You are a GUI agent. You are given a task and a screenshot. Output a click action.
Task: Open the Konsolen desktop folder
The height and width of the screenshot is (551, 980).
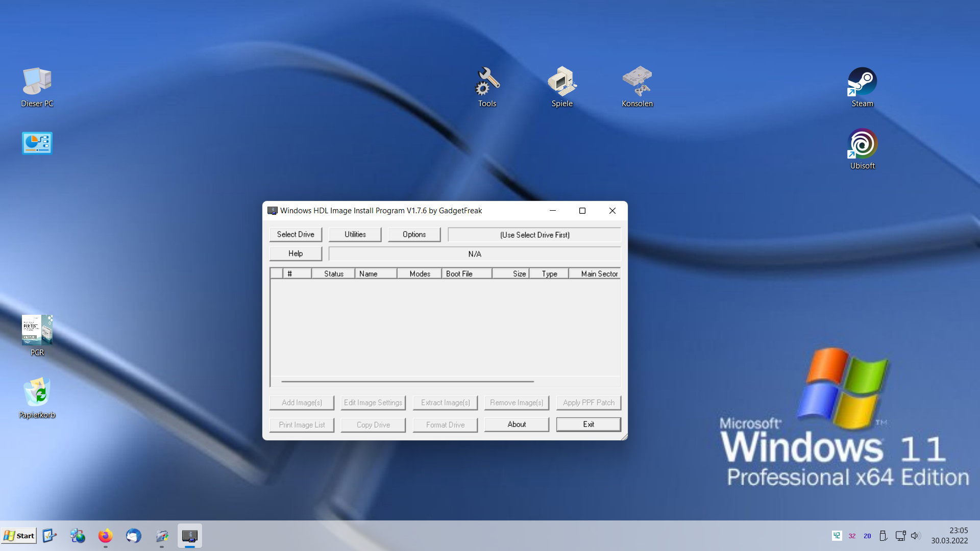[637, 87]
